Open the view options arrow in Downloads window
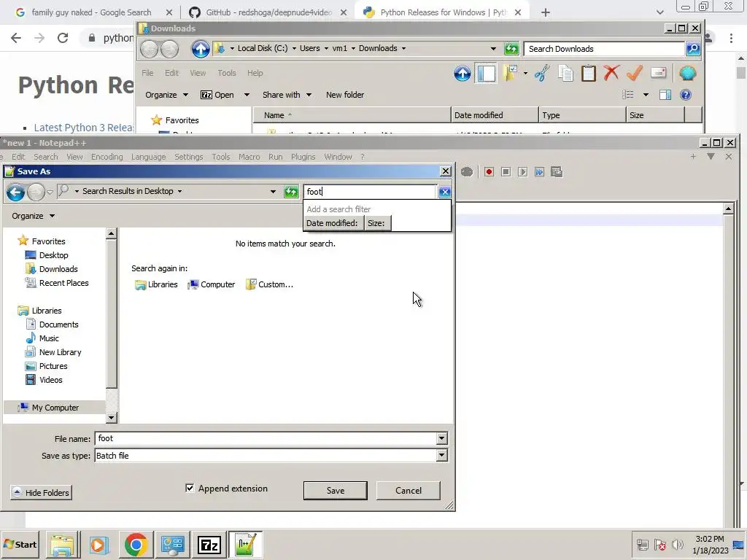This screenshot has width=747, height=560. [x=646, y=95]
